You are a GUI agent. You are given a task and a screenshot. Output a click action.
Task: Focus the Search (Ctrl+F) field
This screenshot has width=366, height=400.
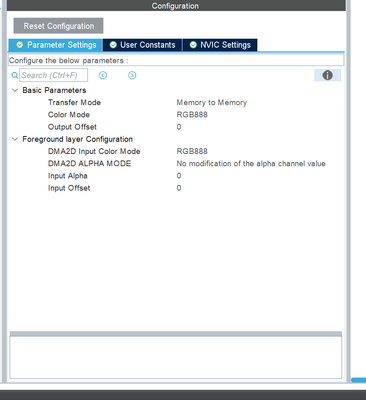click(x=54, y=75)
